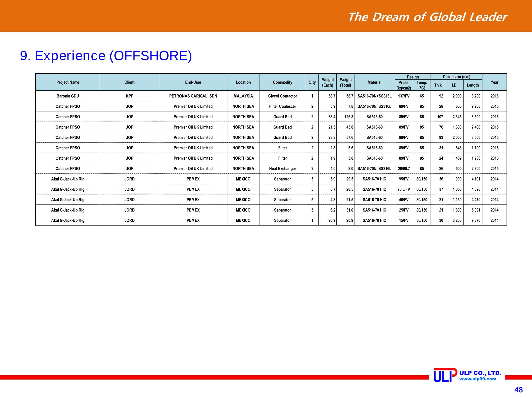Click the '409' inner diameter cell
Screen dimensions: 532x399
[x=454, y=158]
